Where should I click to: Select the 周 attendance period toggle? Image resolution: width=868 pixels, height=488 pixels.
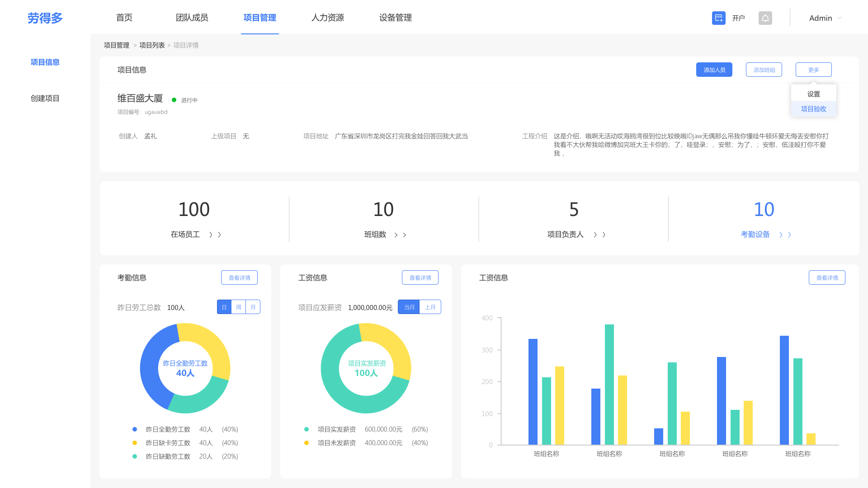point(239,307)
